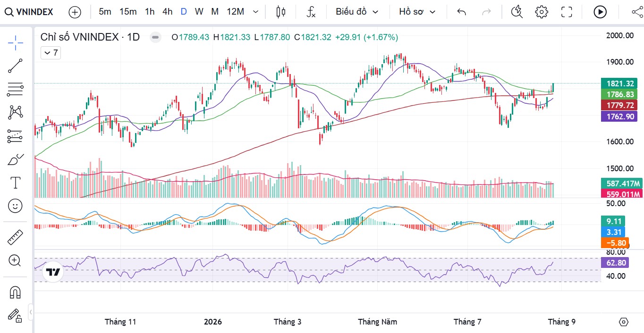The width and height of the screenshot is (644, 333).
Task: Switch to the 1h interval
Action: pos(150,12)
